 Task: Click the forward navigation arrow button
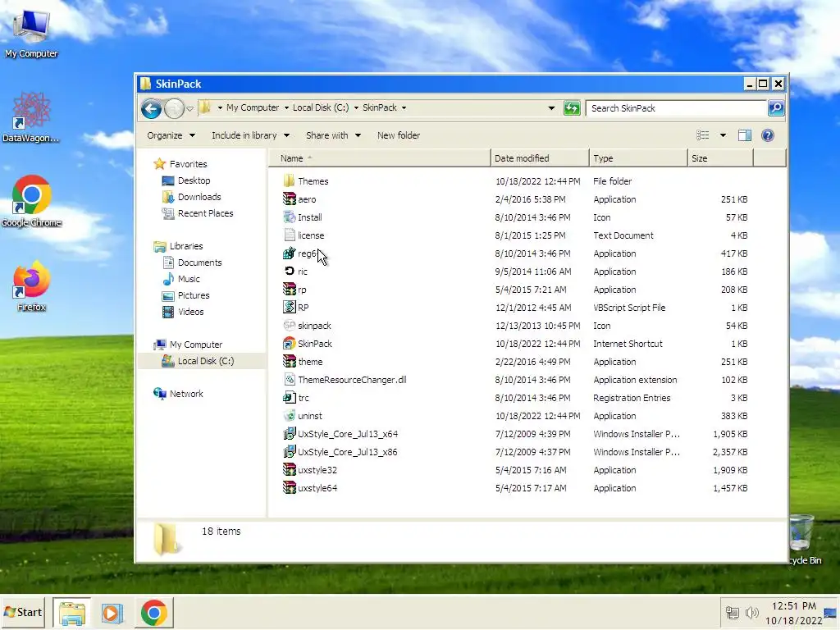point(174,109)
